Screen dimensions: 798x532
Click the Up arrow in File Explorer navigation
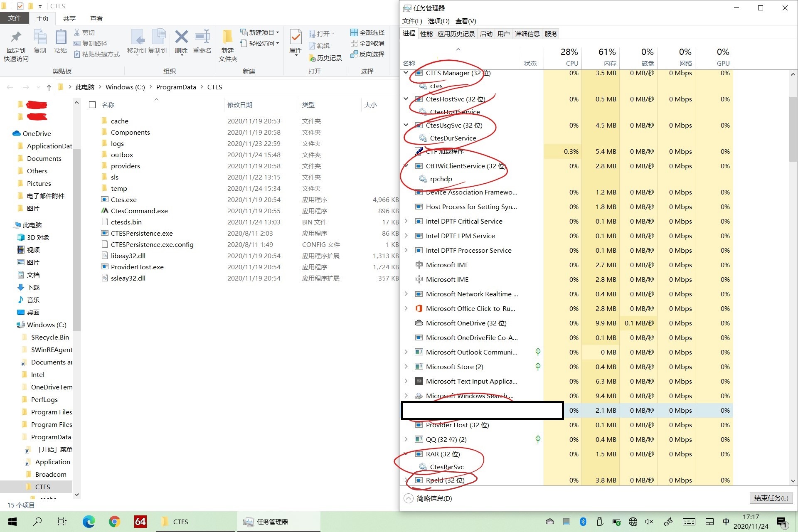tap(49, 87)
